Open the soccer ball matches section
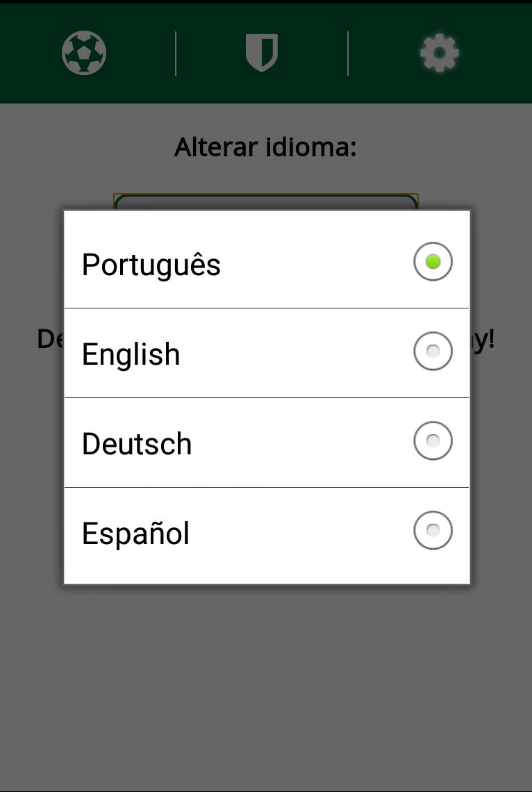 coord(84,53)
